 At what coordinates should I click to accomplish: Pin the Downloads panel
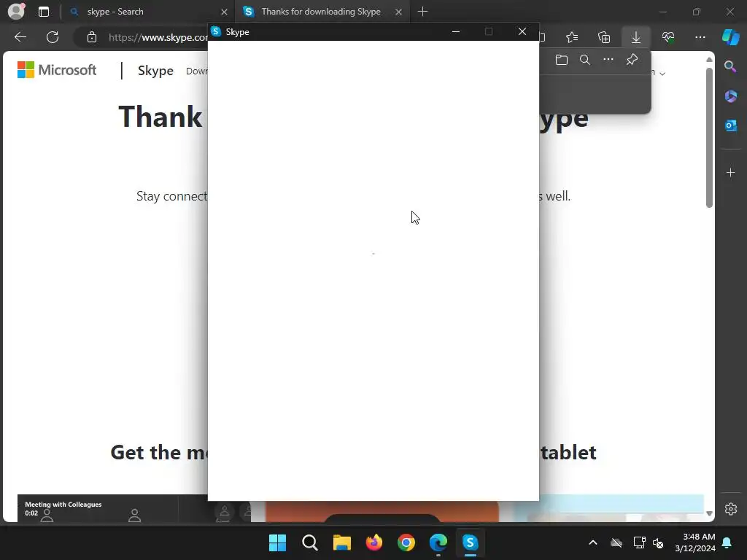(x=632, y=60)
